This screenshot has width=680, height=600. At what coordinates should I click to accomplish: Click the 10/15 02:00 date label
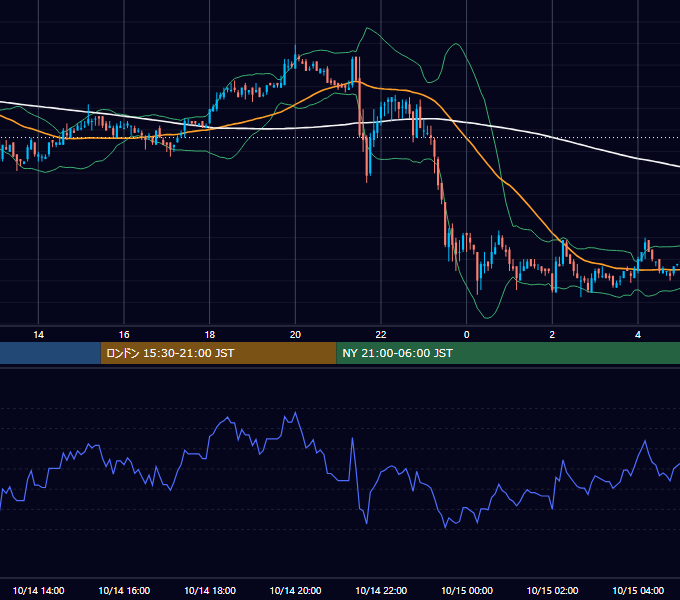coord(552,590)
